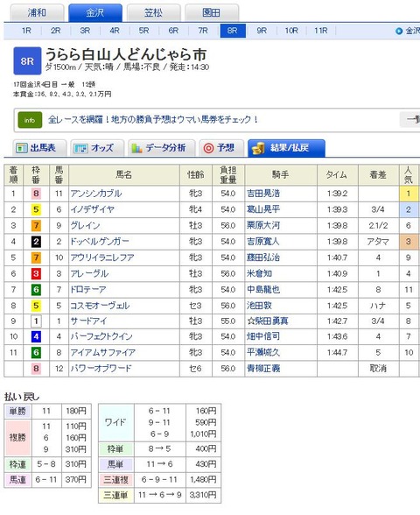The height and width of the screenshot is (515, 420).
Task: Click the オッズ tab icon
Action: click(80, 149)
